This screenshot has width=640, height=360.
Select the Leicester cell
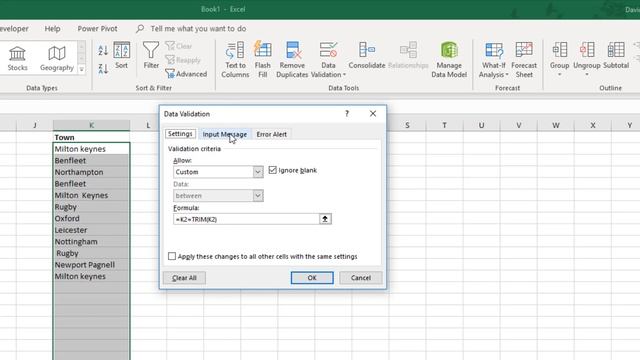pyautogui.click(x=91, y=230)
